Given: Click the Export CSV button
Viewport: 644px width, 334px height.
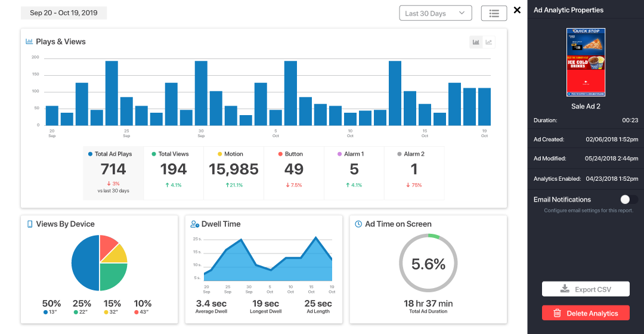Looking at the screenshot, I should point(586,289).
